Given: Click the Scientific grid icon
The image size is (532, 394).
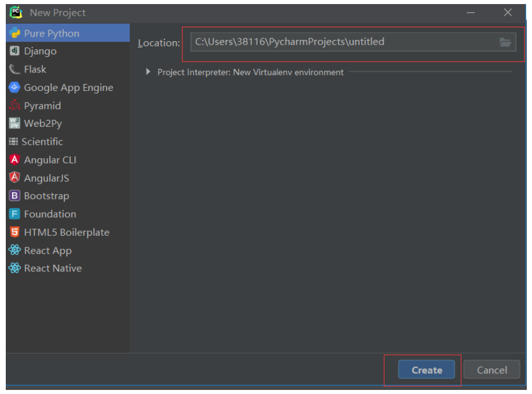Looking at the screenshot, I should click(13, 141).
